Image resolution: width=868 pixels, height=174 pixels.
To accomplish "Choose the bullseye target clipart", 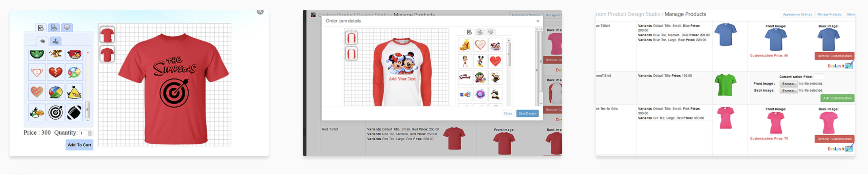I will pos(56,112).
